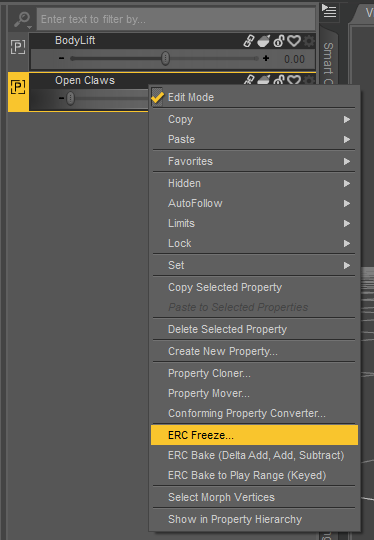Click the BodyLift link/ERC icon
The width and height of the screenshot is (374, 540).
click(249, 41)
